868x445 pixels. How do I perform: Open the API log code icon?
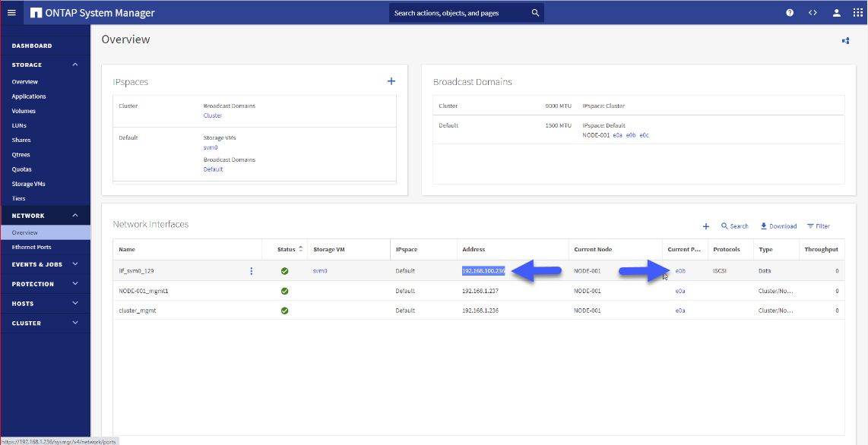813,13
